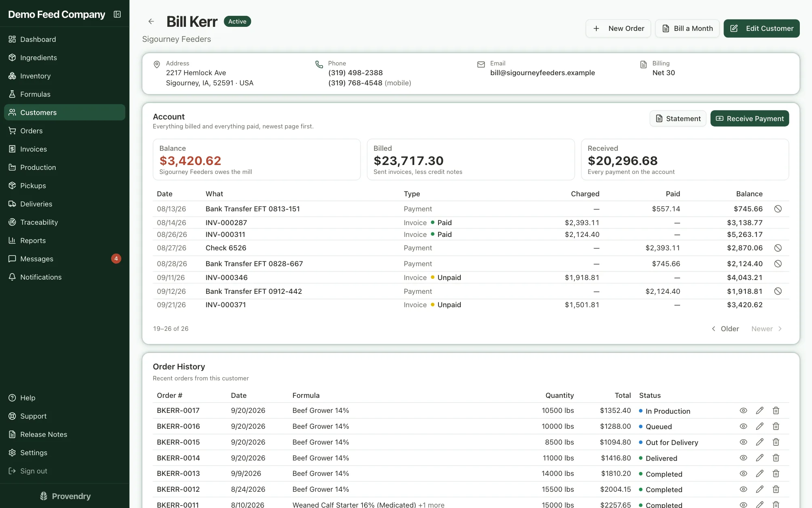Go back using the arrow beside Bill Kerr
The width and height of the screenshot is (812, 508).
151,22
